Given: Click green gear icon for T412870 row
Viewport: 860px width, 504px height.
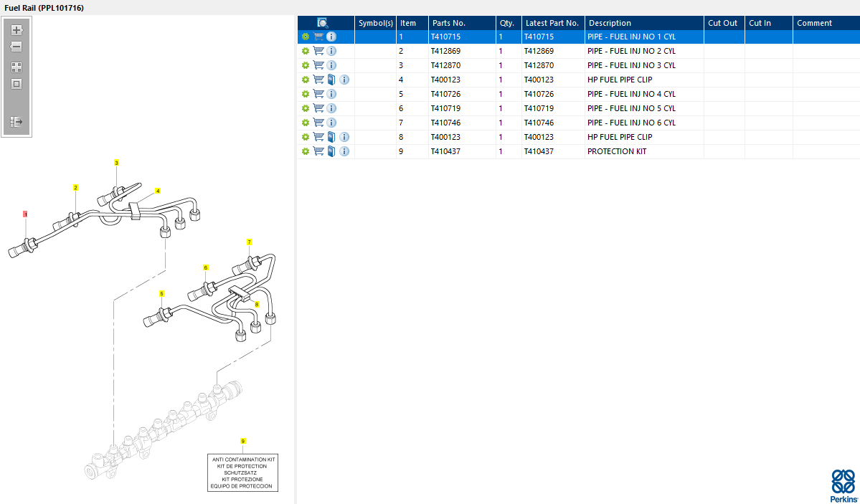Looking at the screenshot, I should (x=306, y=65).
